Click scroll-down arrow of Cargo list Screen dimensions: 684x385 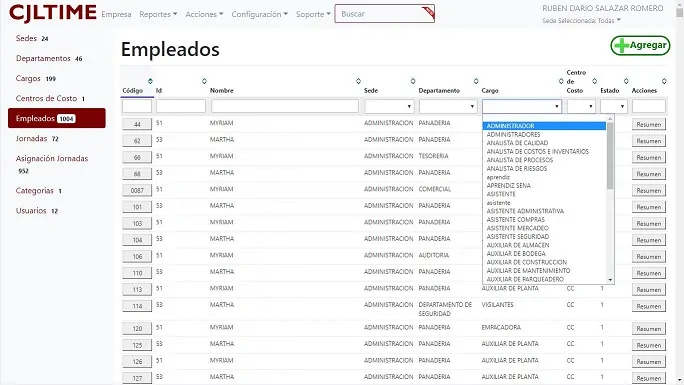(x=610, y=280)
